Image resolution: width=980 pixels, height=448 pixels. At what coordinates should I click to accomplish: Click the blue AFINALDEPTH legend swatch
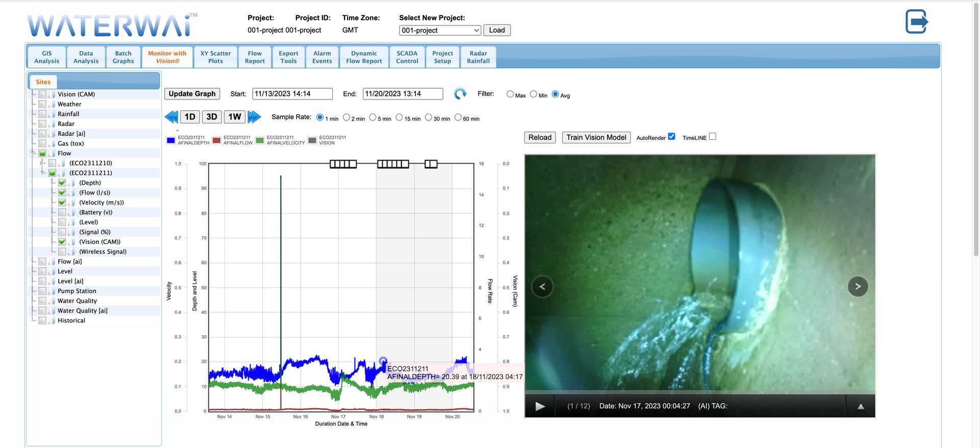pyautogui.click(x=171, y=140)
